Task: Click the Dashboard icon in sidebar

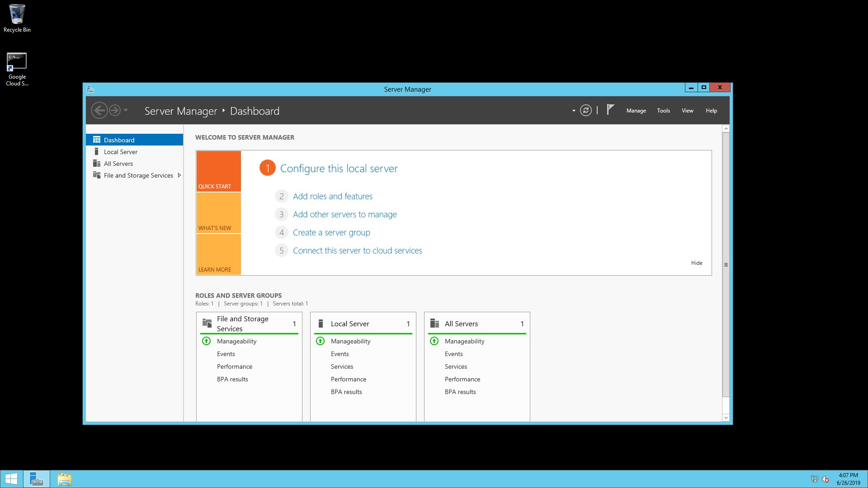Action: 97,140
